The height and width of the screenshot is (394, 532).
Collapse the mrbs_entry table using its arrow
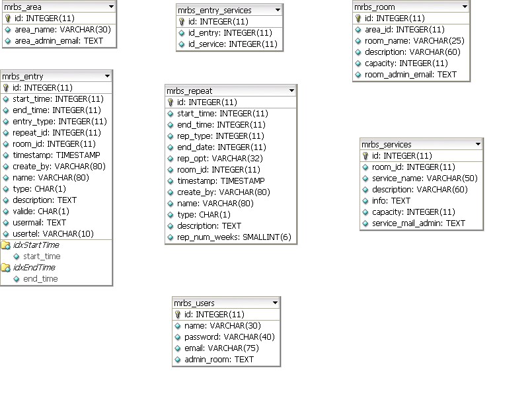[x=106, y=77]
